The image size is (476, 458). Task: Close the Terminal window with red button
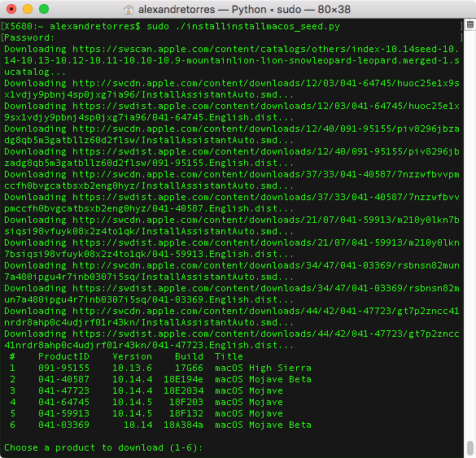[11, 9]
